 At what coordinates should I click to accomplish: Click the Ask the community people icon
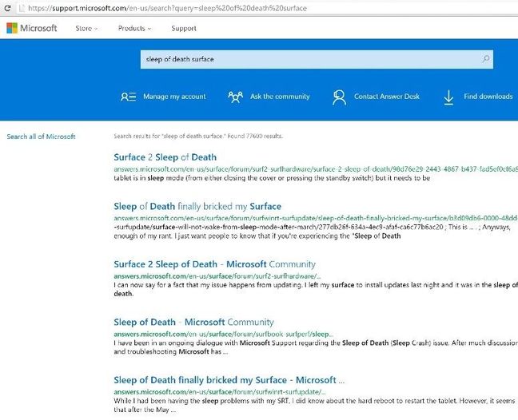pos(235,97)
